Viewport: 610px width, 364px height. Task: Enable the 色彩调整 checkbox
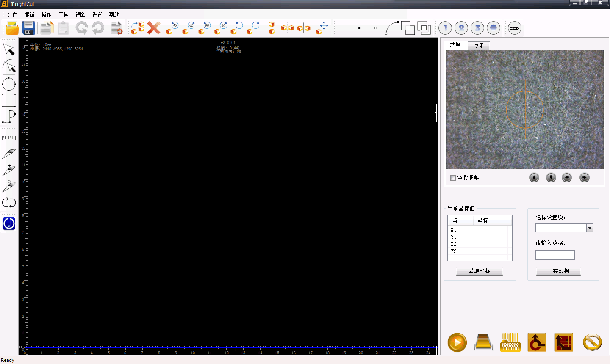[x=453, y=178]
